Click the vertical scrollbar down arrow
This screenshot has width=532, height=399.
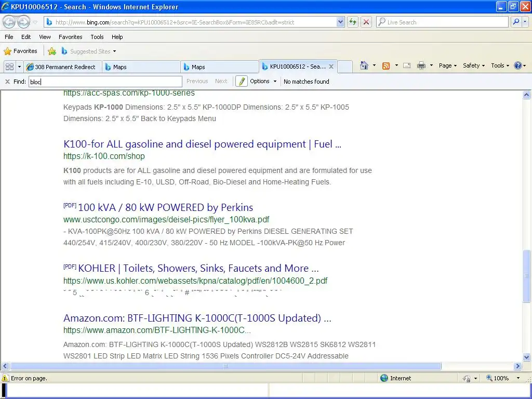click(x=527, y=357)
